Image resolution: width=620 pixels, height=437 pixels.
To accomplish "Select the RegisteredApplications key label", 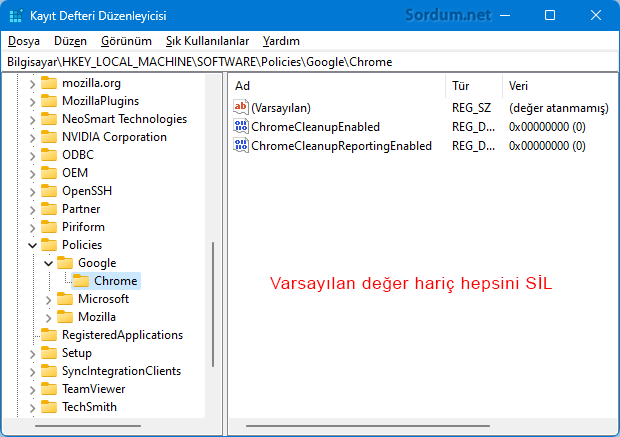I will [123, 335].
